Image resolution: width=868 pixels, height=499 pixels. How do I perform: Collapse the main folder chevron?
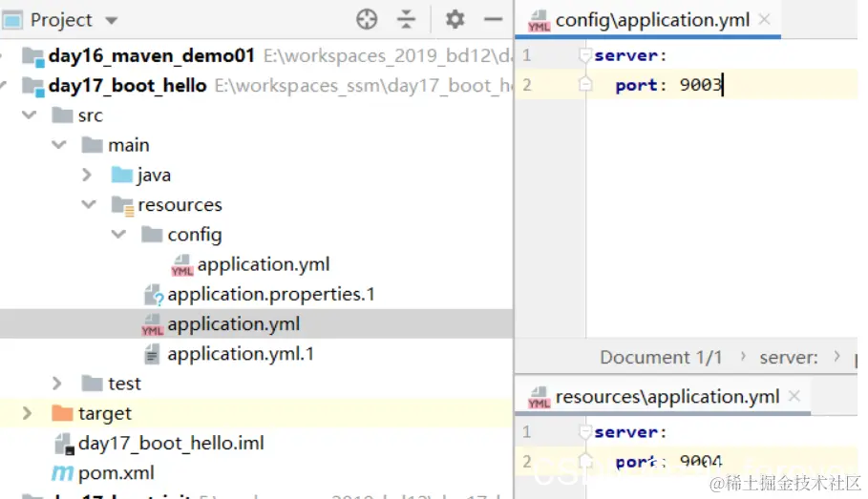coord(58,145)
